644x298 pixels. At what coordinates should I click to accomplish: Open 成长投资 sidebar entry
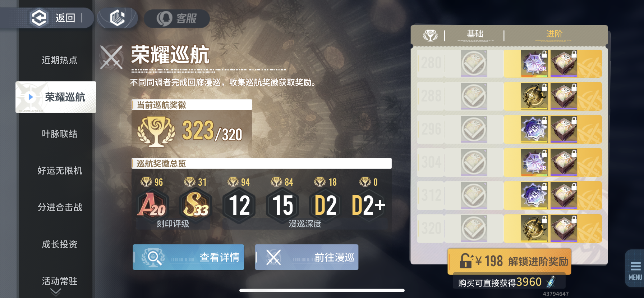click(60, 244)
